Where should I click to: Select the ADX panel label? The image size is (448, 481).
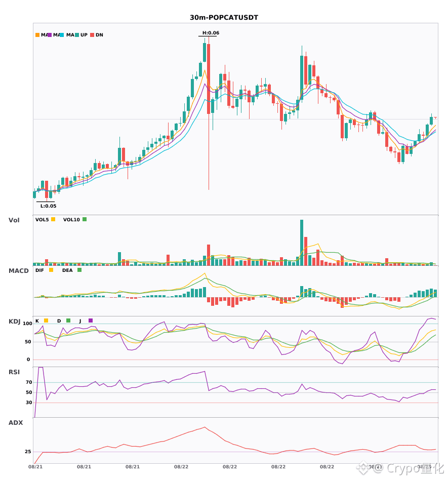pyautogui.click(x=16, y=423)
